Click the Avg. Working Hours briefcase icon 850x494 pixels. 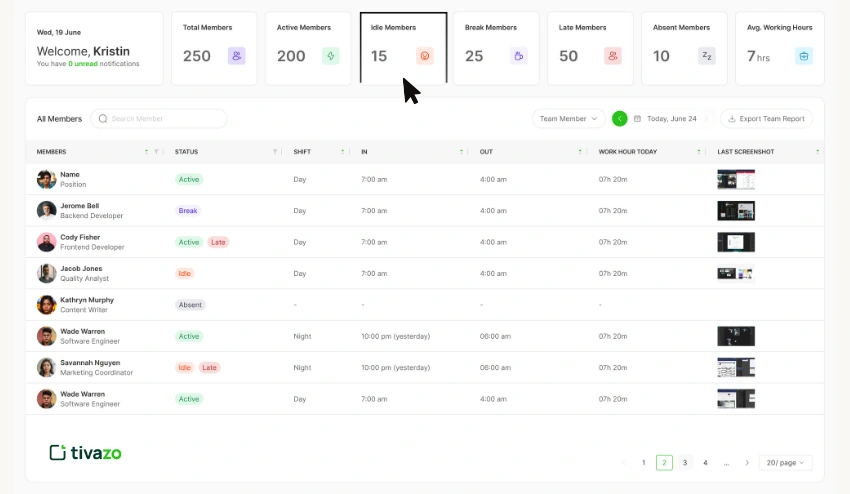point(803,56)
